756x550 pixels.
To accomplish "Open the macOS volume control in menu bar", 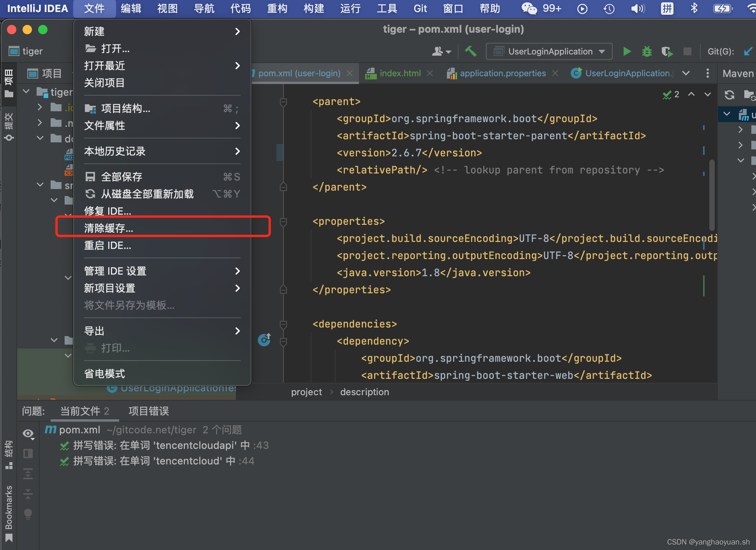I will [x=637, y=9].
